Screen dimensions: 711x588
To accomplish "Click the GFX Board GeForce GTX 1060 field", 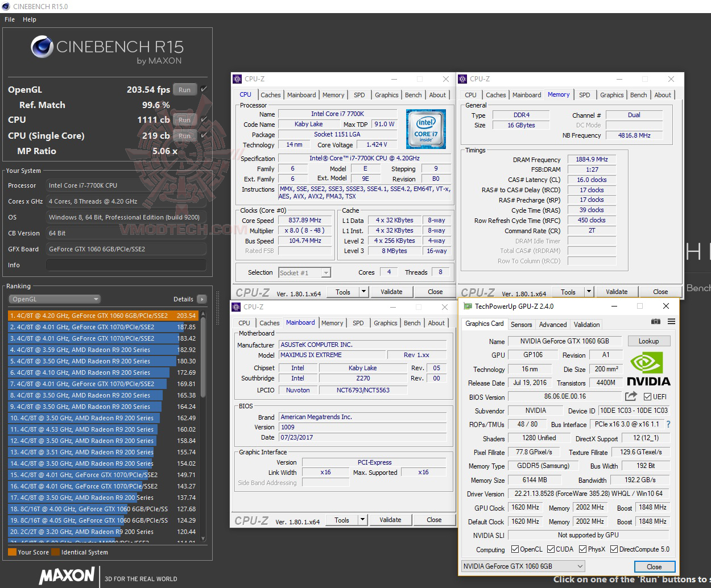I will pos(126,249).
